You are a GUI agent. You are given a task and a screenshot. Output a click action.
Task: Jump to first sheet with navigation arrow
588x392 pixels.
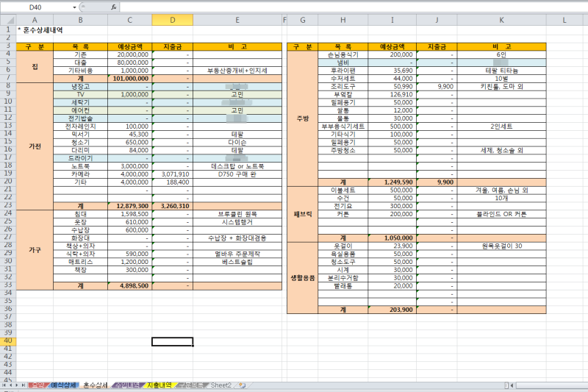pos(4,385)
